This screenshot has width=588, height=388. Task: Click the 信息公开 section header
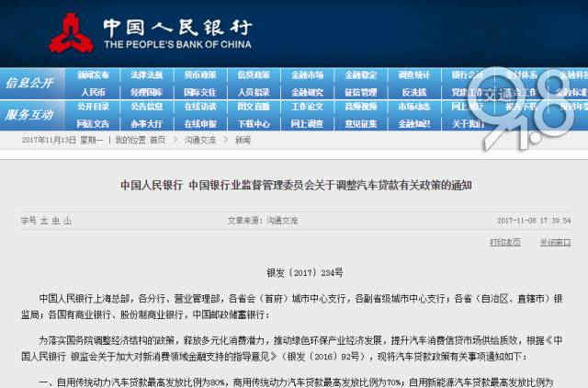point(29,83)
